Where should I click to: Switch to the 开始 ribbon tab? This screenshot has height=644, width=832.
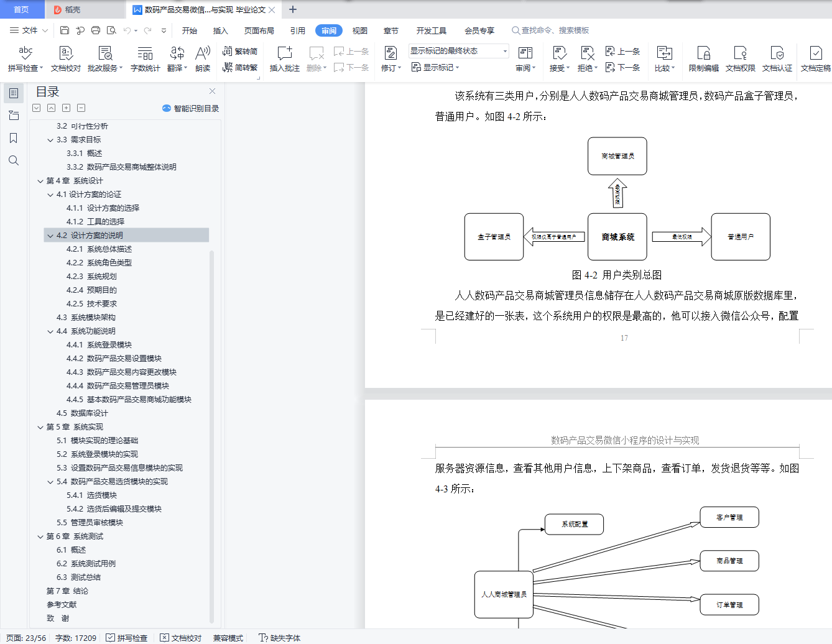(x=190, y=30)
